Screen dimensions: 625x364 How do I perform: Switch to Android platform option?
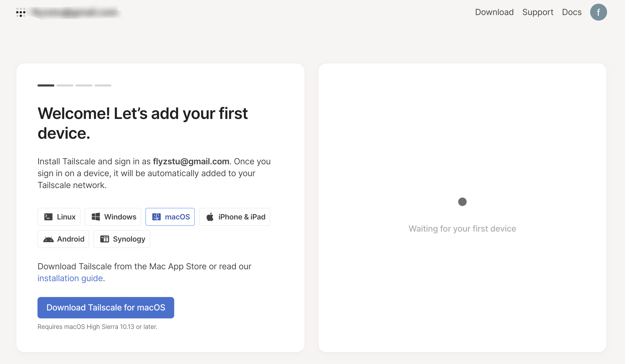point(63,239)
